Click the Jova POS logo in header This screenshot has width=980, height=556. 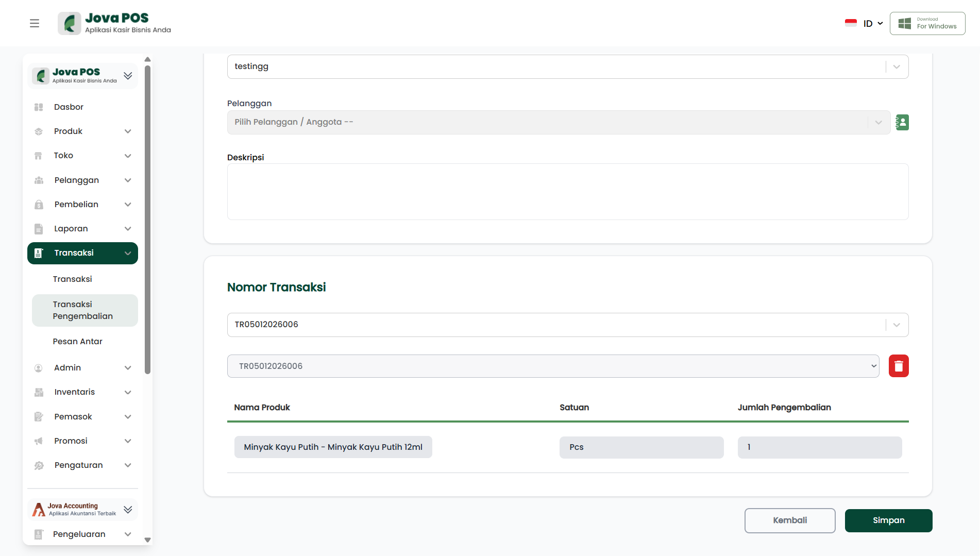pos(114,23)
